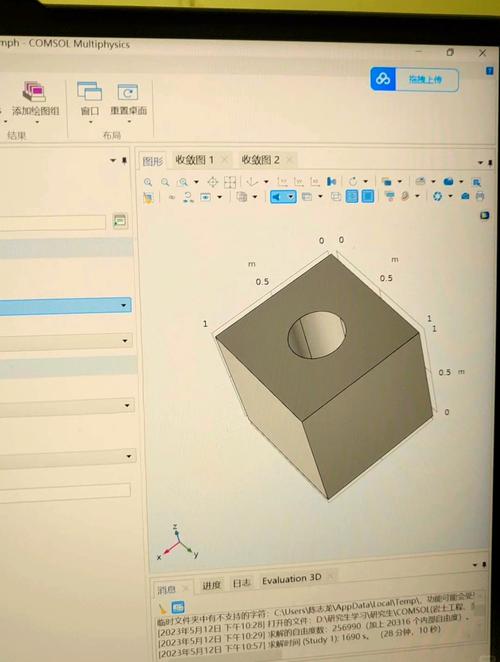The image size is (500, 662).
Task: Open the graphics window panel menu arrow
Action: point(481,163)
